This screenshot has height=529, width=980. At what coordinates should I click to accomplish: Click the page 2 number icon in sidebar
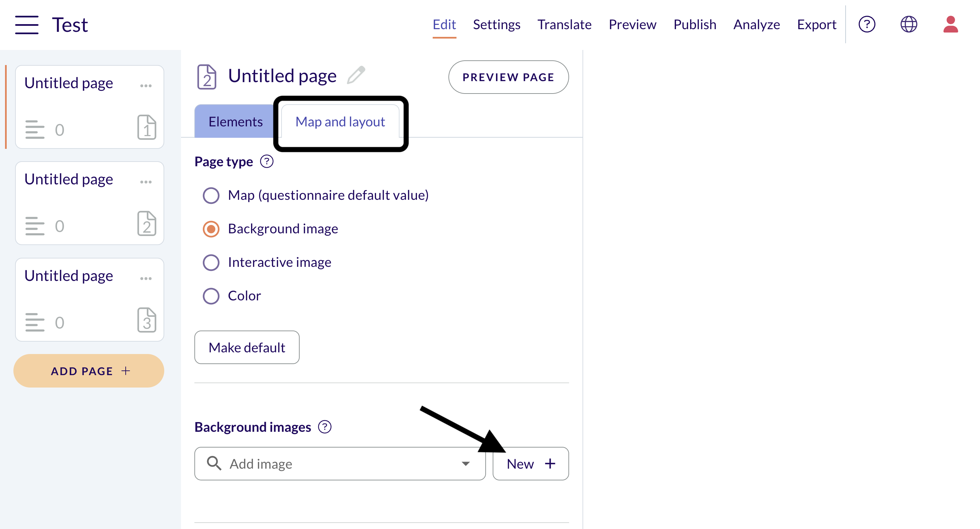click(147, 223)
